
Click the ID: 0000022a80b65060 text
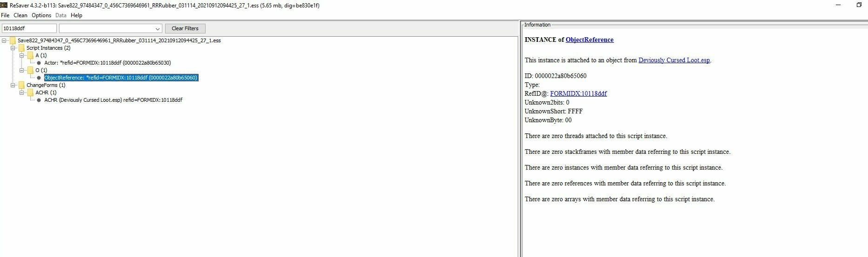coord(555,76)
